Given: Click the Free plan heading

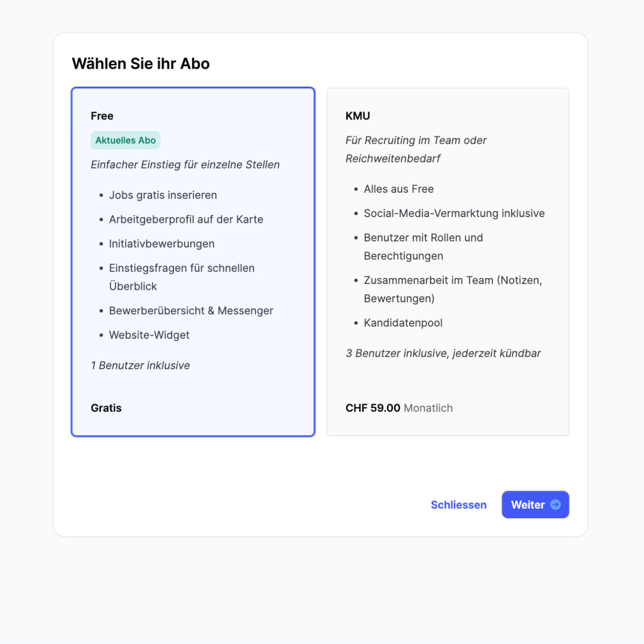Looking at the screenshot, I should 102,116.
